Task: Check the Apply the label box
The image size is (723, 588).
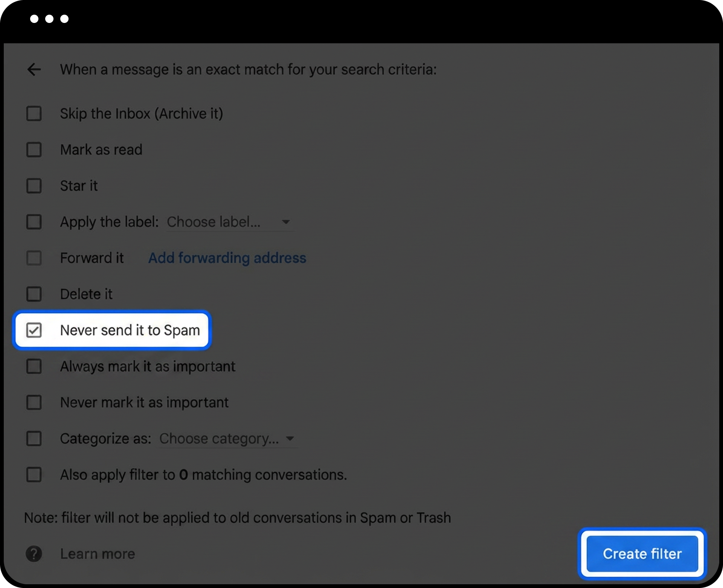Action: click(x=34, y=222)
